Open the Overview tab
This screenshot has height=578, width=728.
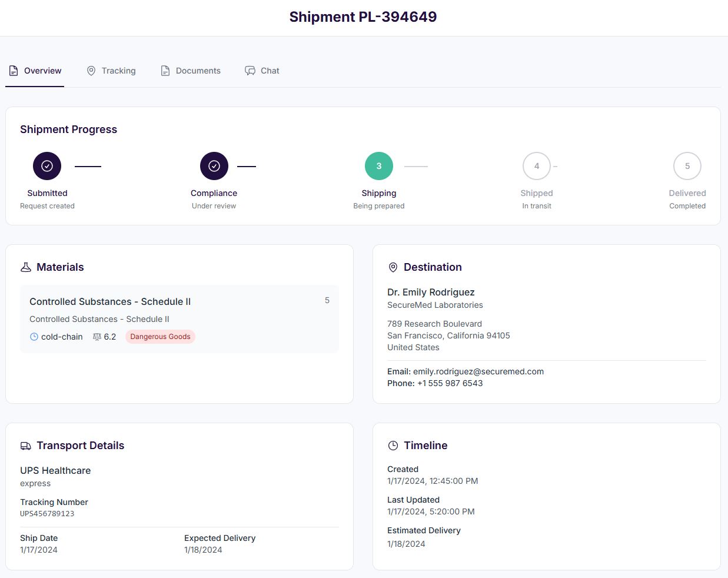35,71
